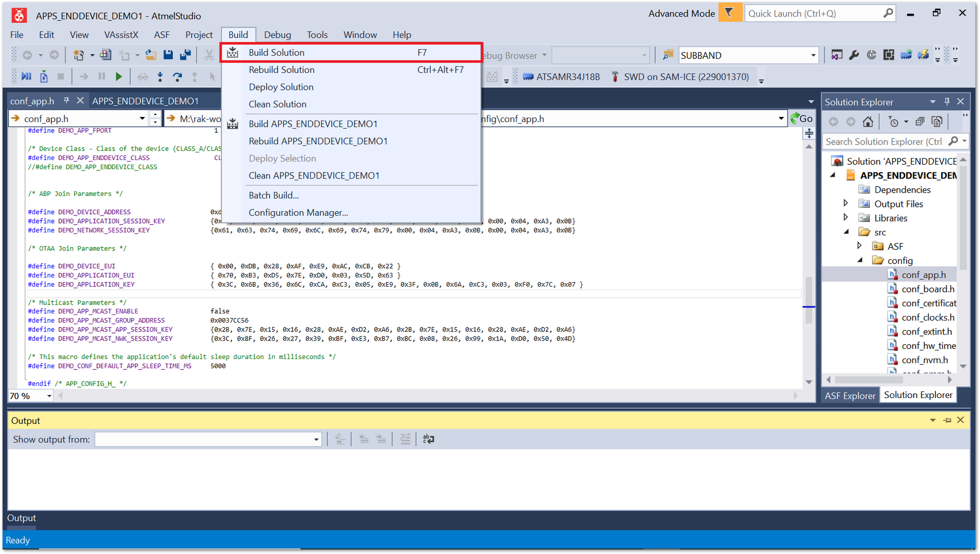Click Solution Explorer horizontal scrollbar thumb
980x554 pixels.
(869, 380)
